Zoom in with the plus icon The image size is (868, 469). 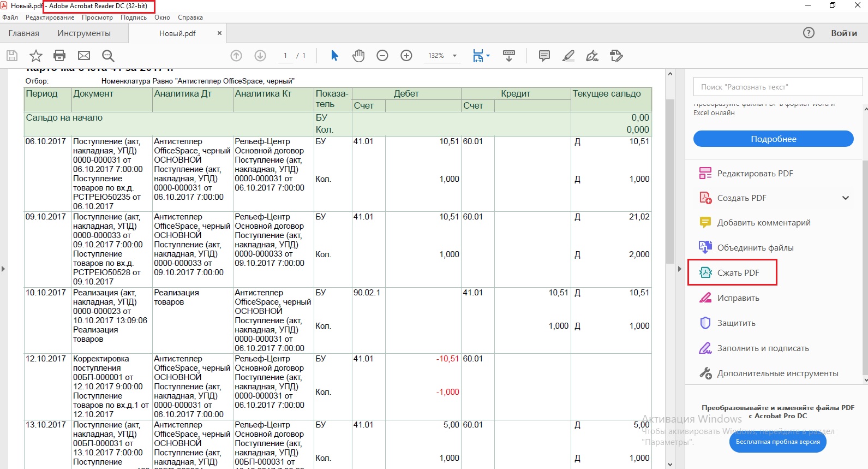406,56
